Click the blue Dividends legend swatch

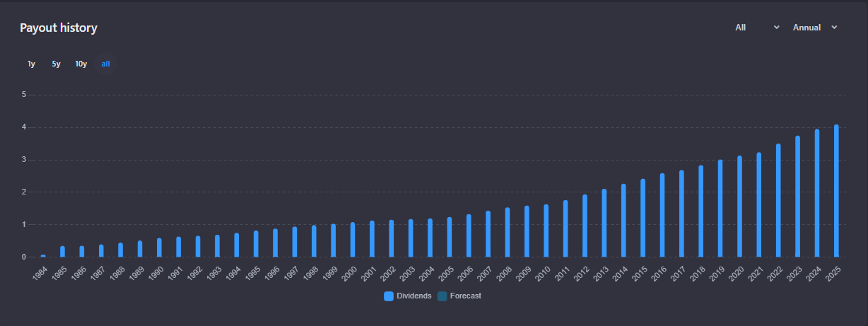pos(389,296)
